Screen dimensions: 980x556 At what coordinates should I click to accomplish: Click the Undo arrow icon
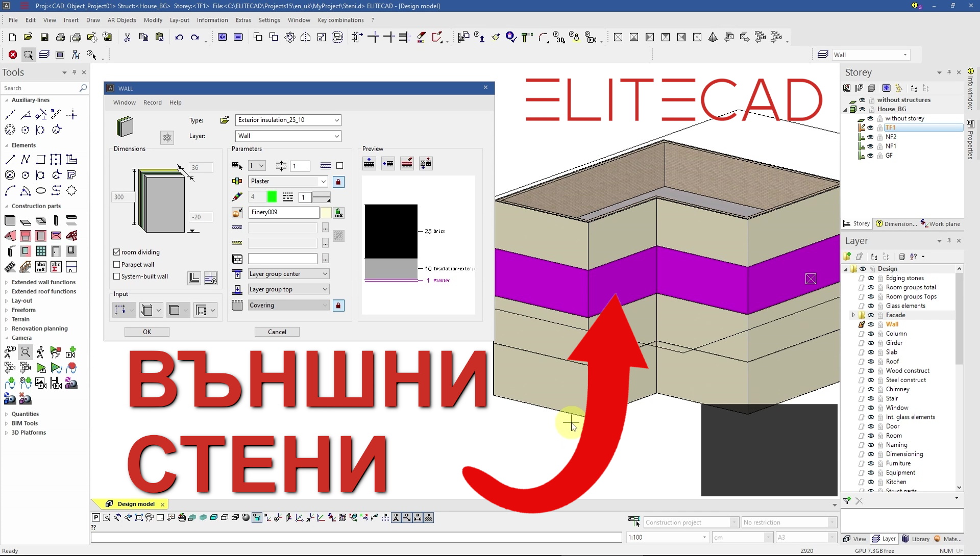click(179, 37)
